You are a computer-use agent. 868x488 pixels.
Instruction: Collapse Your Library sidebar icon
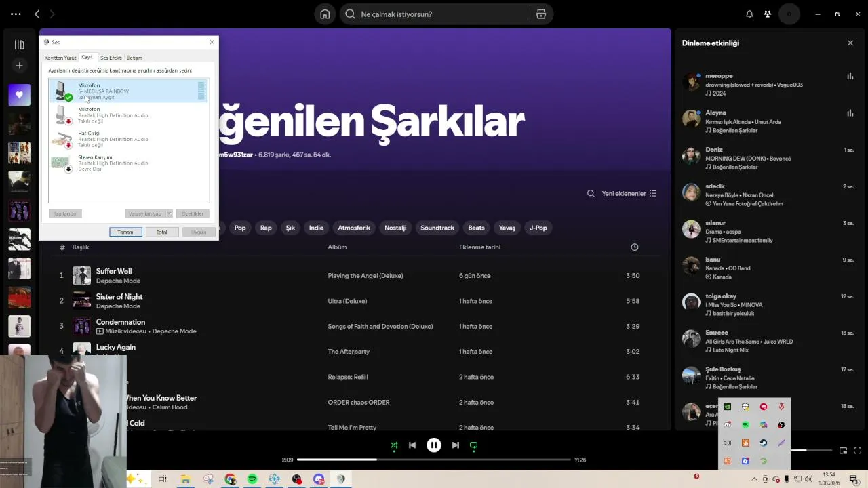19,45
